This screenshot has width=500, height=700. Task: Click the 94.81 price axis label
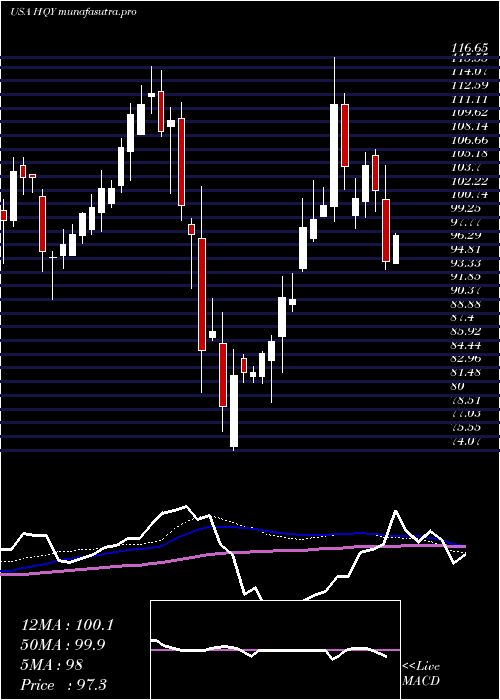click(x=467, y=249)
